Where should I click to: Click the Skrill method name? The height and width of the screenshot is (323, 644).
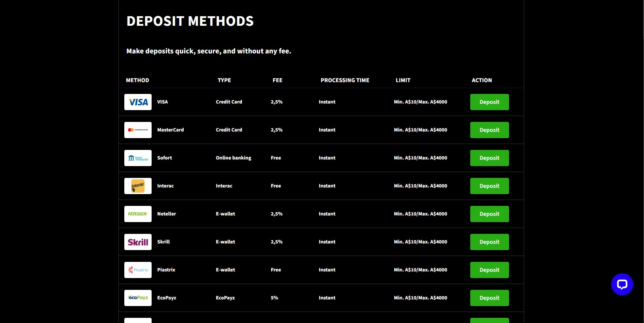[163, 242]
